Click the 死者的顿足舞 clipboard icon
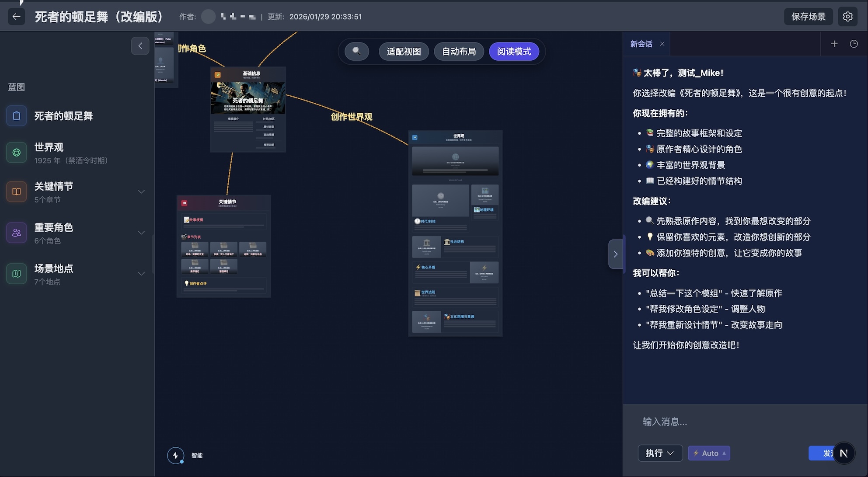Screen dimensions: 868x477 tap(16, 116)
